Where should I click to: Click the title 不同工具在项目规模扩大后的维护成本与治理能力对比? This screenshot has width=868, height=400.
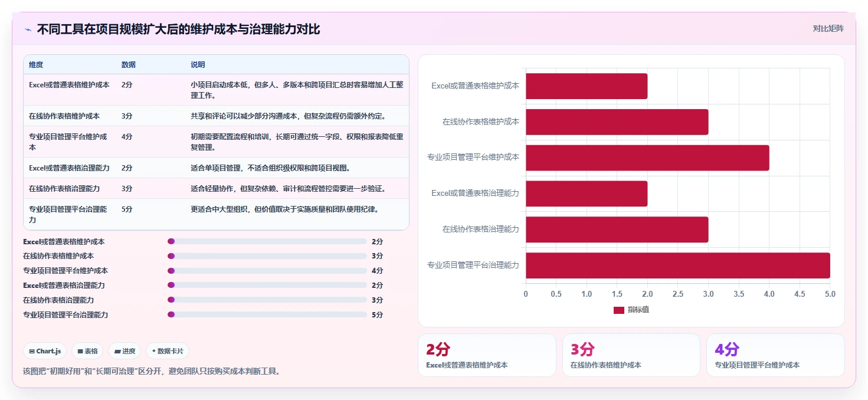[178, 29]
